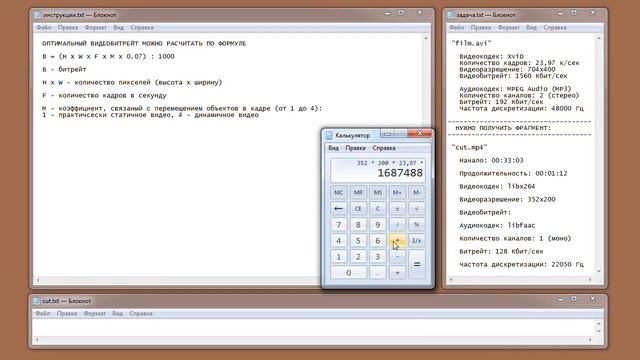Click the right scroll arrow in задача.txt window
This screenshot has height=360, width=640.
[590, 280]
